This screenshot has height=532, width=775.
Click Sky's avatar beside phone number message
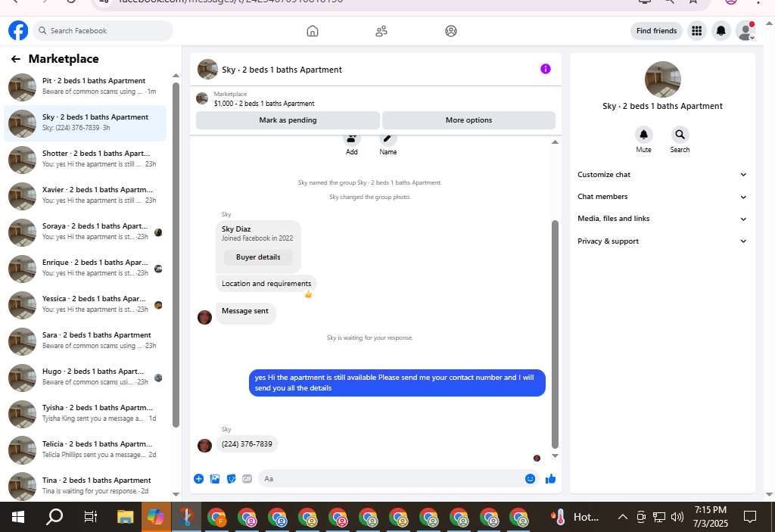coord(204,446)
